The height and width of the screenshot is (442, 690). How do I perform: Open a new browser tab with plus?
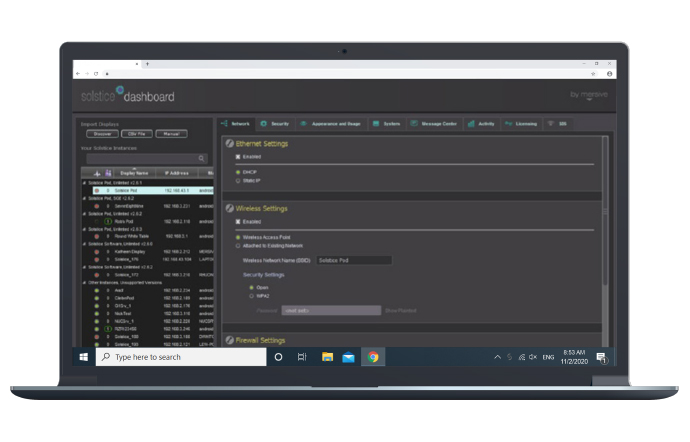[147, 64]
